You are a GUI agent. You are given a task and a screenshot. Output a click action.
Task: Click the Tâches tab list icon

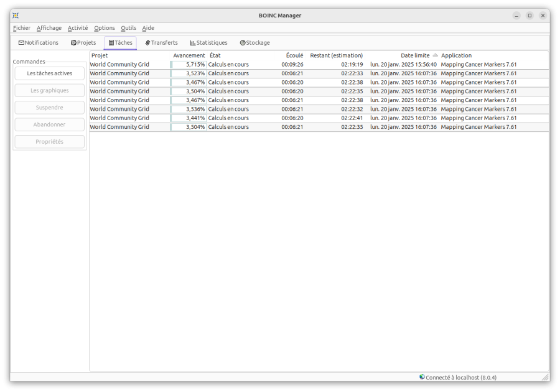click(x=111, y=43)
